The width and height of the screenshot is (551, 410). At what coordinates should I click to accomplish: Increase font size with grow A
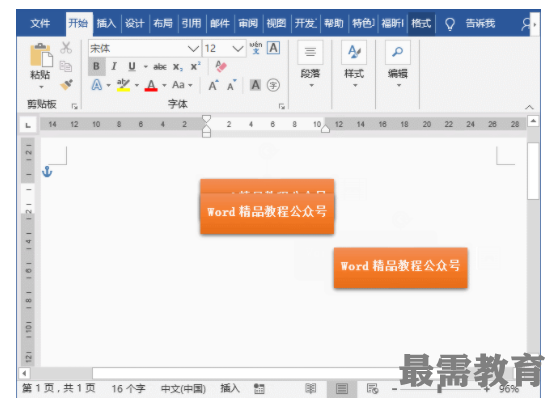213,85
